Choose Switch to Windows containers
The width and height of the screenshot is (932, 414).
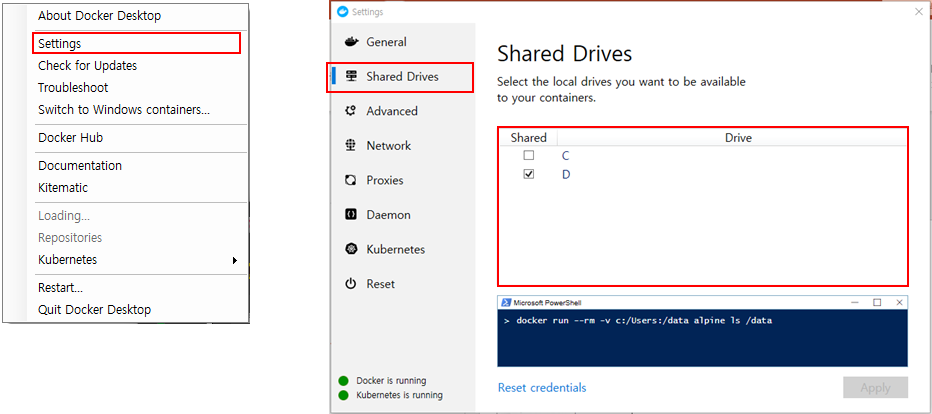click(124, 110)
